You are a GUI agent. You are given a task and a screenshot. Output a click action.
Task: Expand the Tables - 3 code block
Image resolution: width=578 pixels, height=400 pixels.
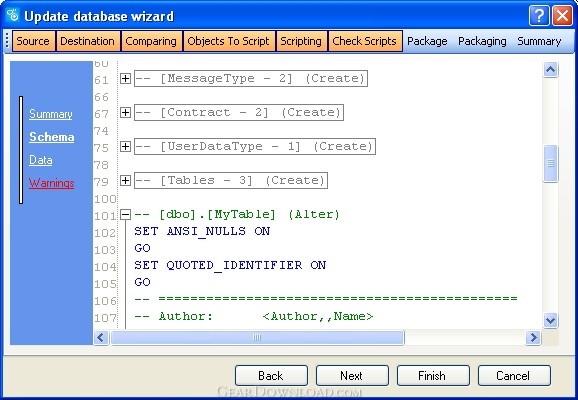125,180
